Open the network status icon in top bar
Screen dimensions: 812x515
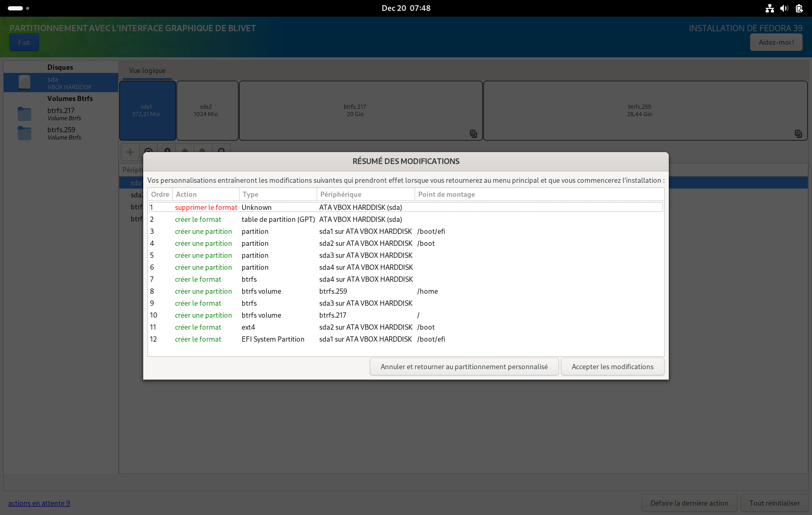769,8
